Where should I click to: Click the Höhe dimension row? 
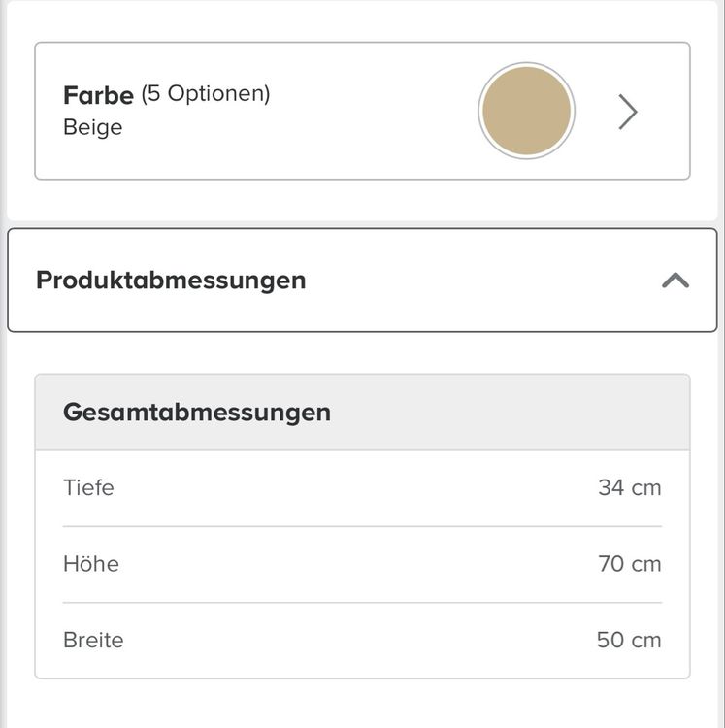pyautogui.click(x=362, y=564)
